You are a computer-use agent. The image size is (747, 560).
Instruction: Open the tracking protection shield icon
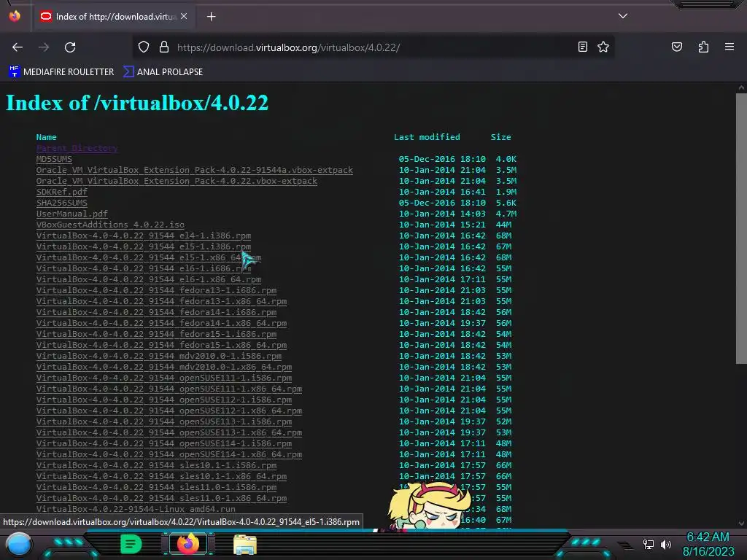click(x=144, y=47)
